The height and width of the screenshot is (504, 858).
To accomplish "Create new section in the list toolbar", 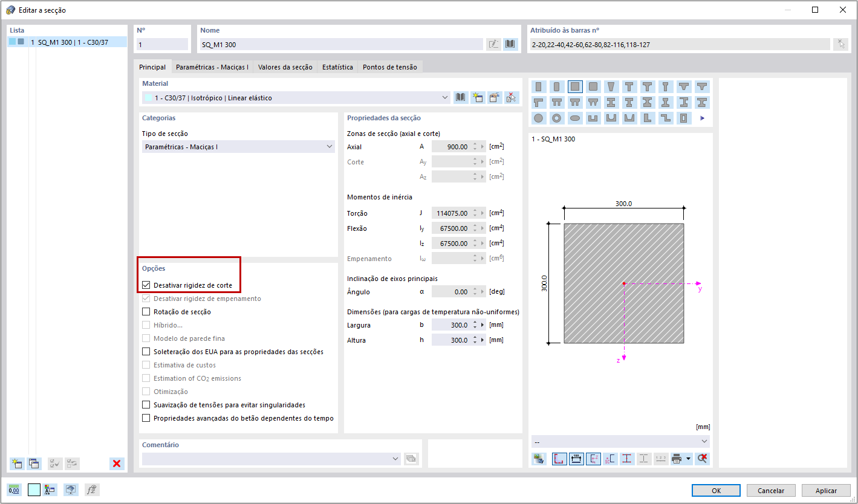I will pyautogui.click(x=16, y=464).
